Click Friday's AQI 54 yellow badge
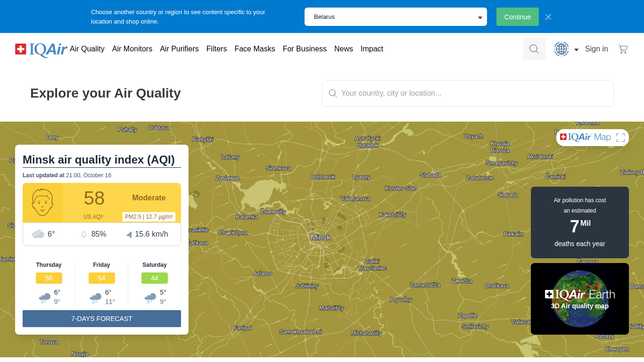This screenshot has width=644, height=362. pos(102,278)
